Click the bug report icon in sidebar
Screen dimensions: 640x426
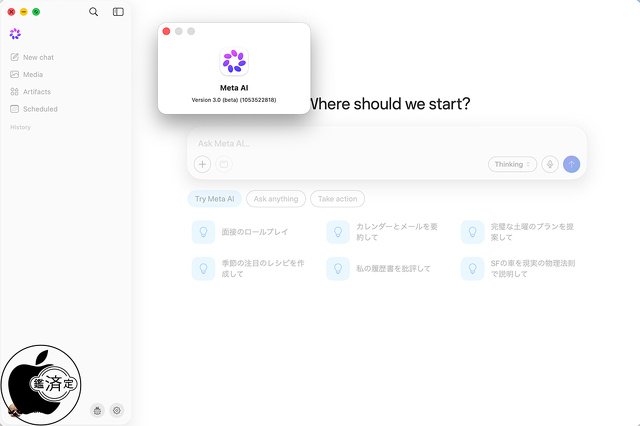point(97,410)
